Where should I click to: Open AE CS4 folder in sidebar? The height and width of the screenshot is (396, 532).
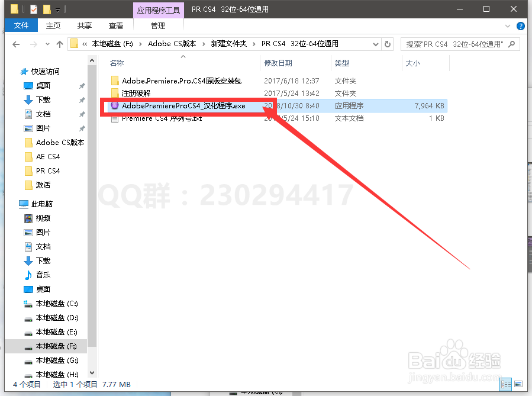[x=48, y=157]
